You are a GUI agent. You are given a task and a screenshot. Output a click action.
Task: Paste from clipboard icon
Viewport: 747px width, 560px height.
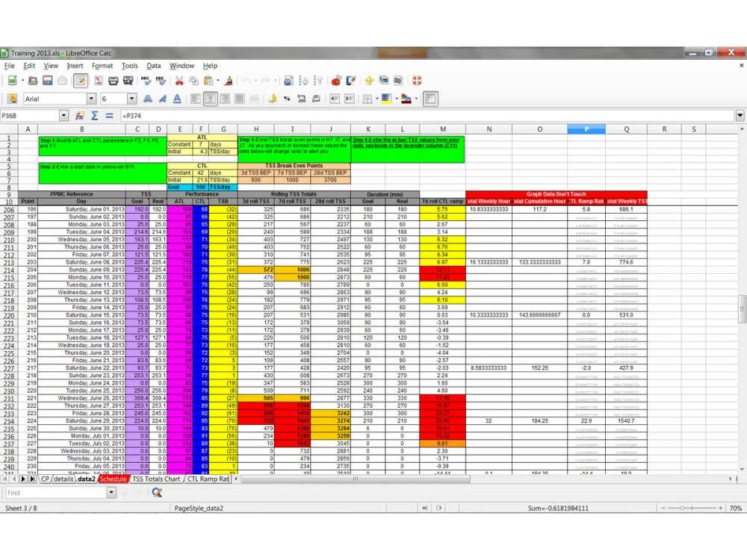point(208,81)
